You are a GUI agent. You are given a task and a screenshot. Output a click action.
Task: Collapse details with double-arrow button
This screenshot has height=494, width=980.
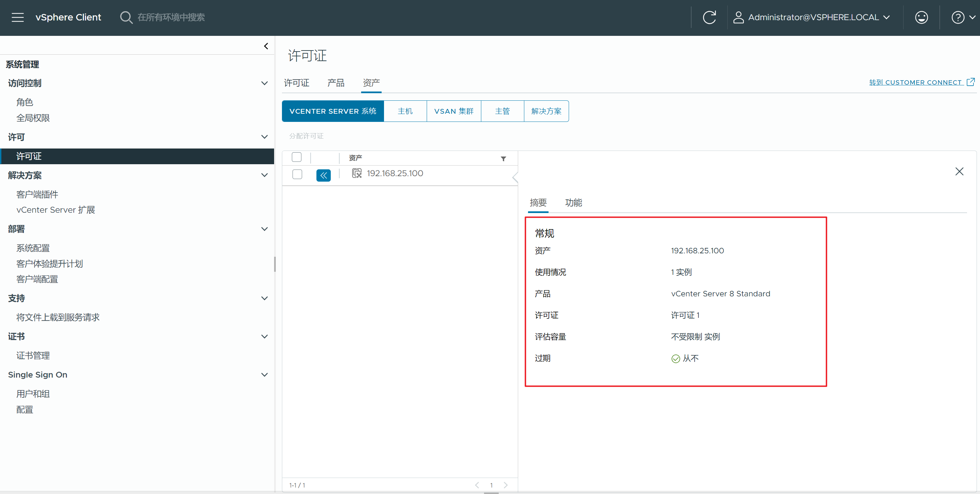click(323, 175)
